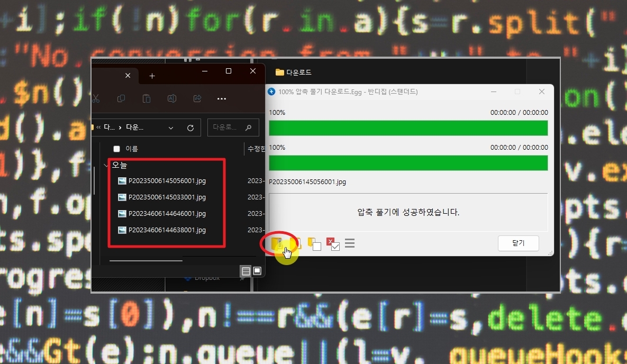Viewport: 627px width, 364px height.
Task: Click the 압축 풀기에 성공하였습니다 message
Action: click(x=408, y=212)
